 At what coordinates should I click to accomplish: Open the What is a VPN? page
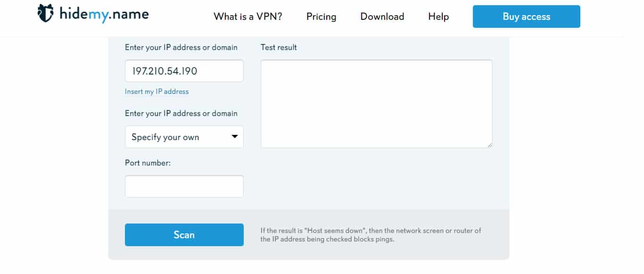[x=248, y=17]
